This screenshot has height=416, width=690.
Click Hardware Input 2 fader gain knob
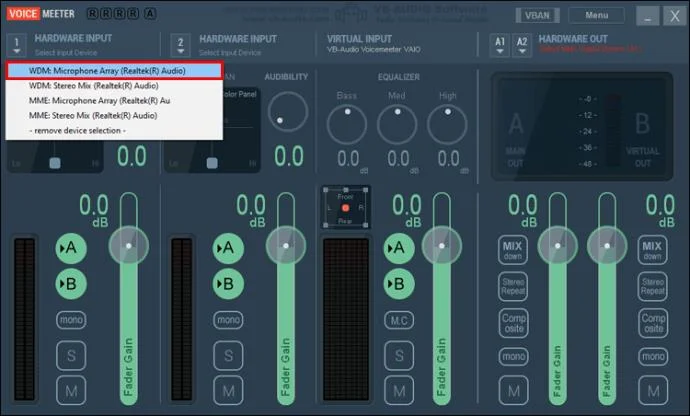click(286, 246)
